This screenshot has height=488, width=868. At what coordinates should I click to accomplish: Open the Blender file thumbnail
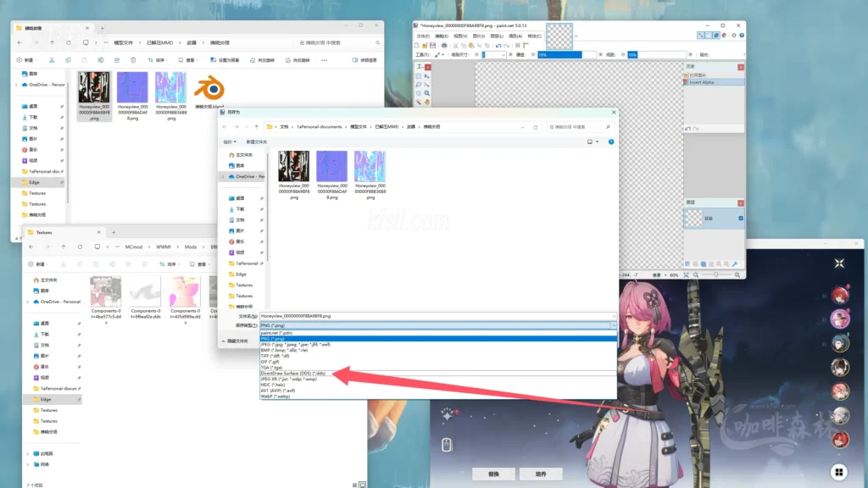click(x=209, y=93)
